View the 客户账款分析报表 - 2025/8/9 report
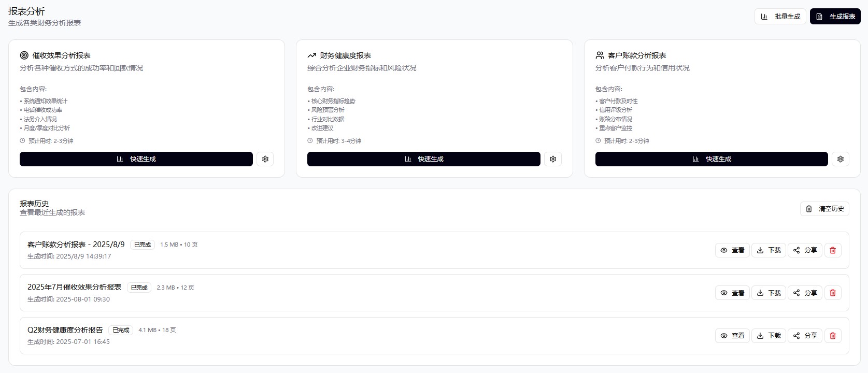 (x=732, y=250)
